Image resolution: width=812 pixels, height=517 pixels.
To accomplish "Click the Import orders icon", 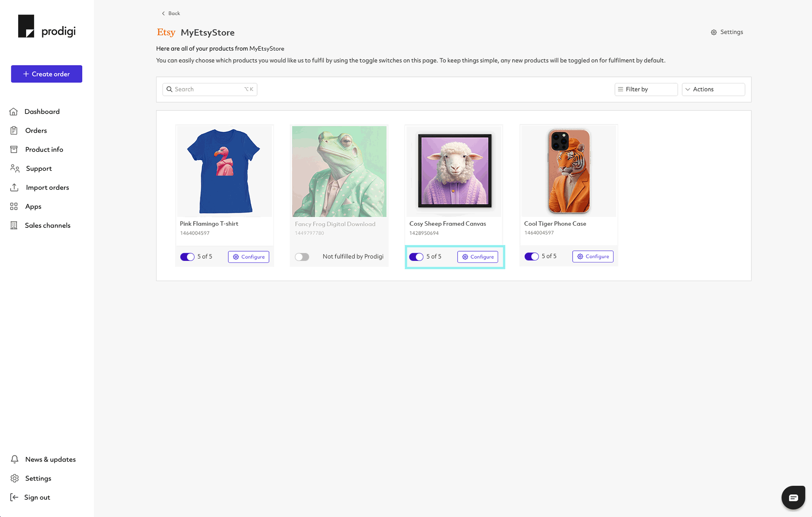I will pos(14,187).
